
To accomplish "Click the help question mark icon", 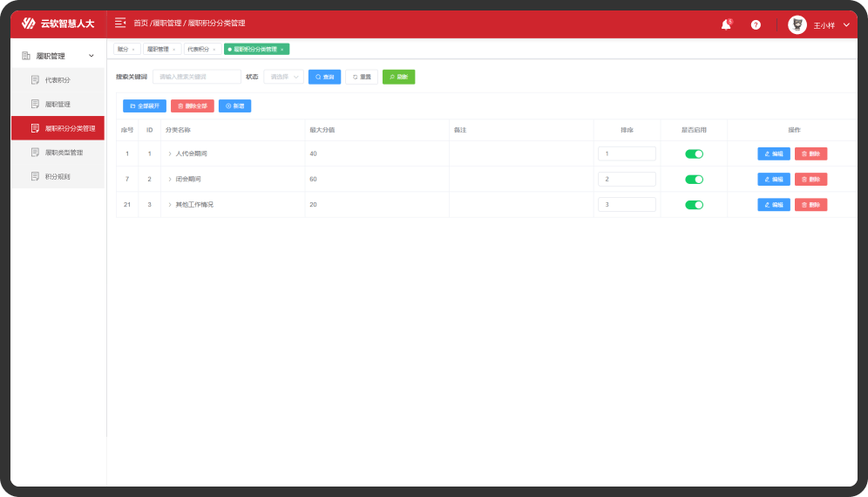I will (756, 24).
